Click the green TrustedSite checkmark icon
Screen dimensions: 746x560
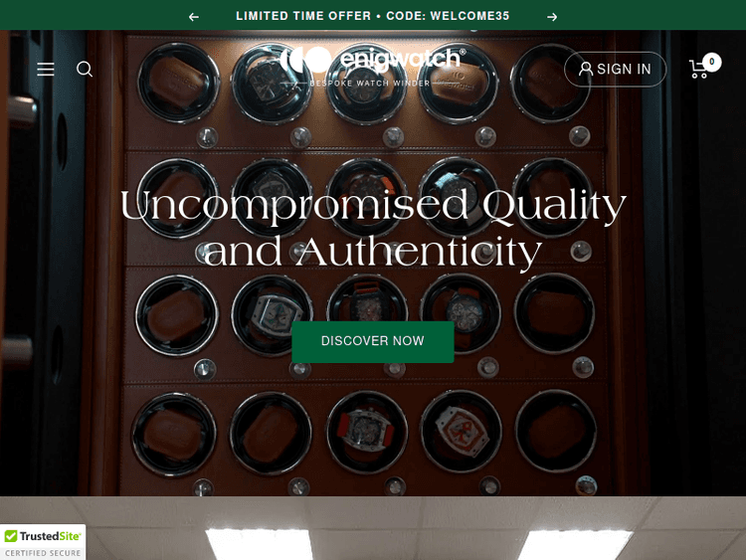pos(11,536)
